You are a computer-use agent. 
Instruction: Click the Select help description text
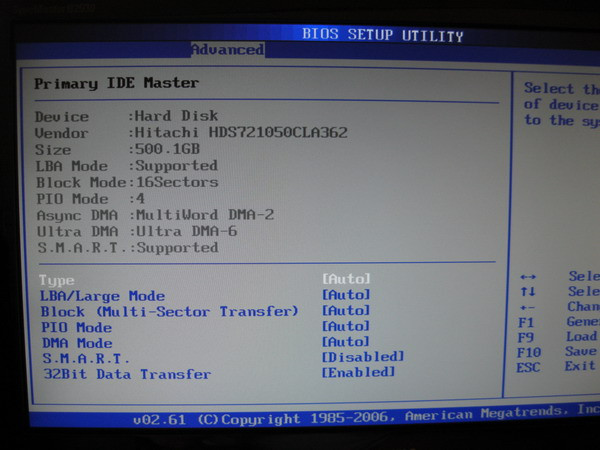pos(562,104)
